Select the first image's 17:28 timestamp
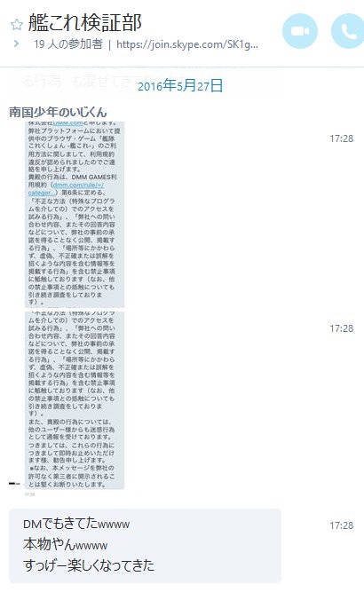The width and height of the screenshot is (364, 592). tap(341, 138)
